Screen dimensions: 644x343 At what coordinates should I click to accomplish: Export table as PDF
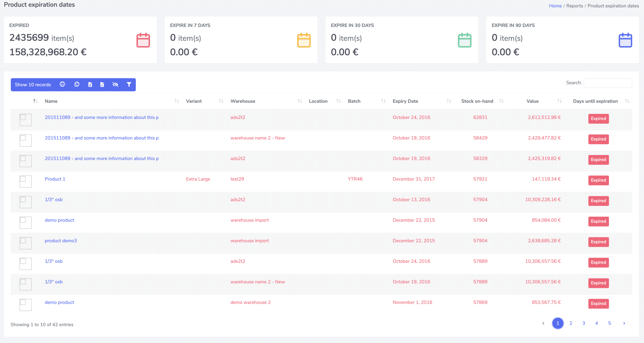tap(102, 84)
